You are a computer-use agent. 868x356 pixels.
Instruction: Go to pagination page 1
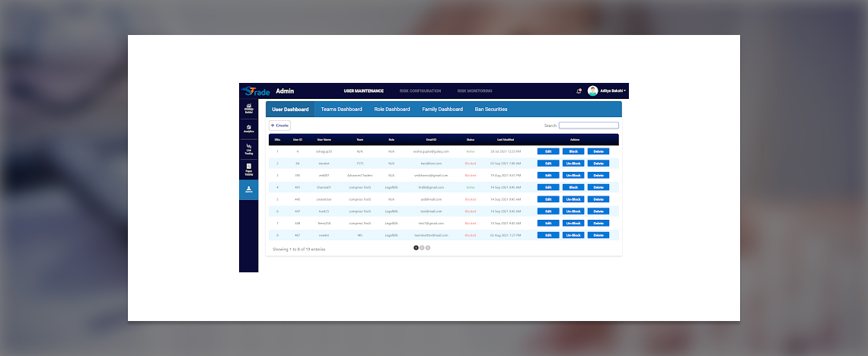[416, 248]
